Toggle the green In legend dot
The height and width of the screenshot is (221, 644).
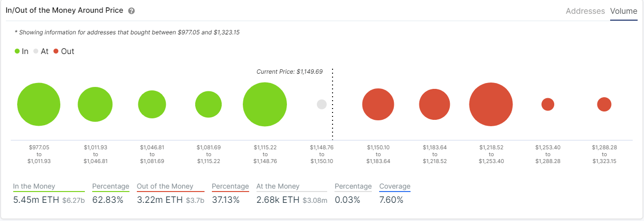click(x=17, y=51)
